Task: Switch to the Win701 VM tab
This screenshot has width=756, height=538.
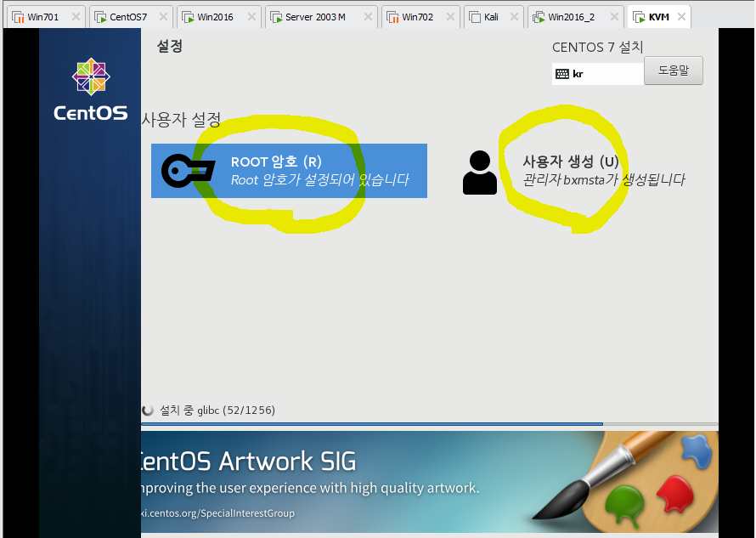Action: point(46,17)
